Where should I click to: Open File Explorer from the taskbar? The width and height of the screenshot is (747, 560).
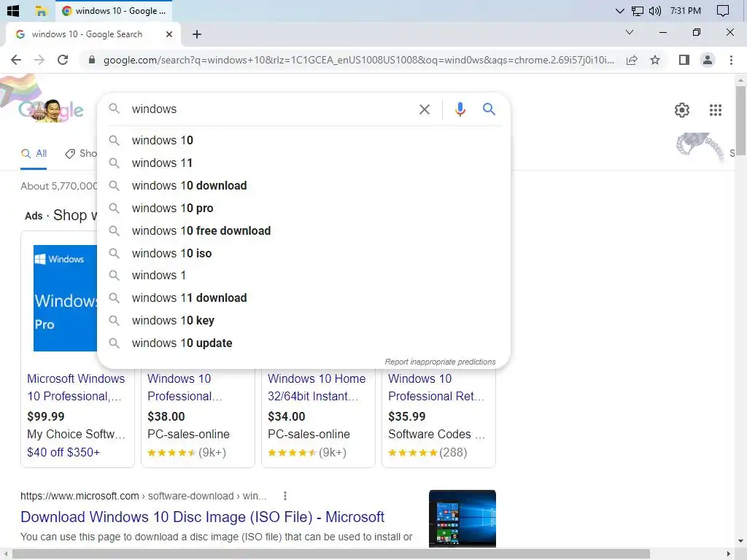(41, 10)
